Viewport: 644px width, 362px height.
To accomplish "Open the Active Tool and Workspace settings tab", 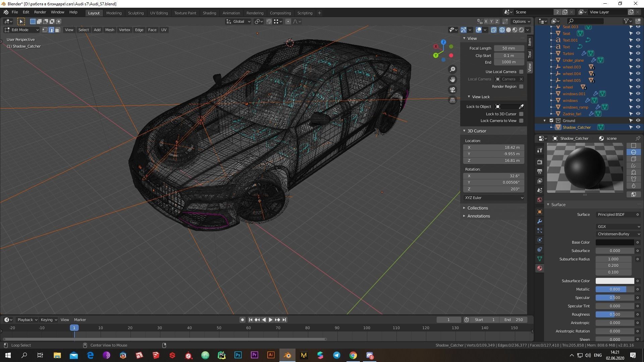I will point(539,150).
